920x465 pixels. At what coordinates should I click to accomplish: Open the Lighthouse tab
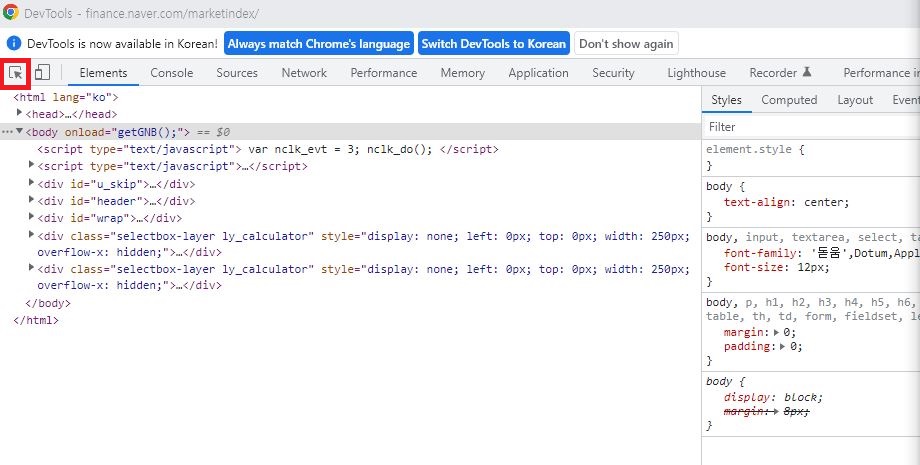[696, 73]
